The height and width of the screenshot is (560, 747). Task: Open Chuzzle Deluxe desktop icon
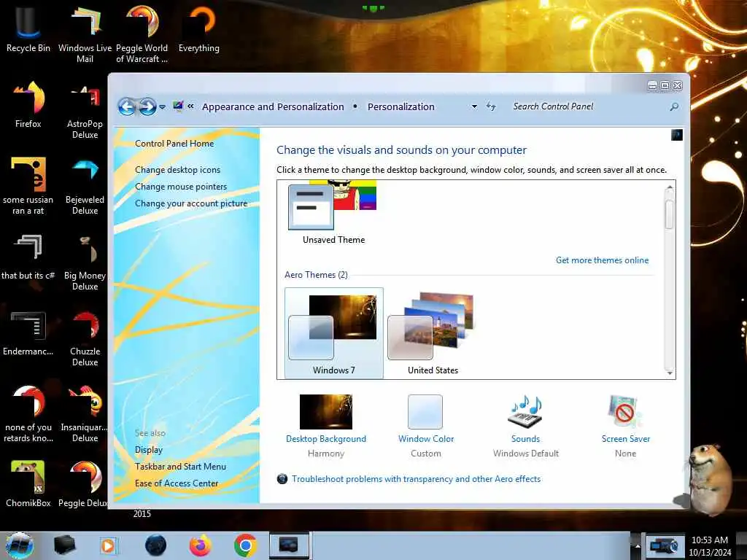click(x=85, y=338)
